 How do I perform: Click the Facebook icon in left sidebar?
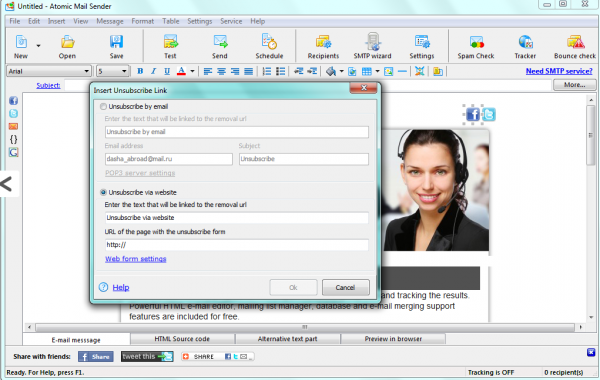tap(13, 101)
